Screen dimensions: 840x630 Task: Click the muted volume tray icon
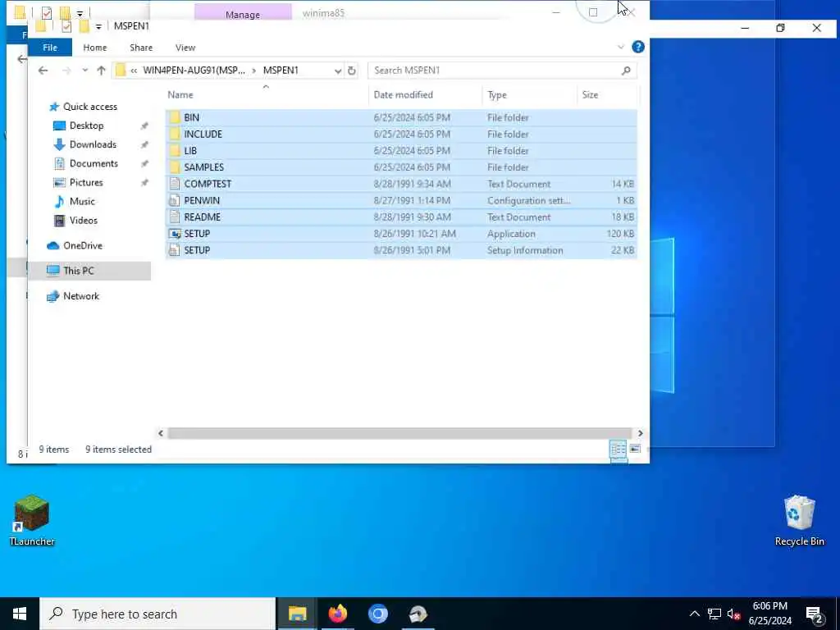pos(733,614)
